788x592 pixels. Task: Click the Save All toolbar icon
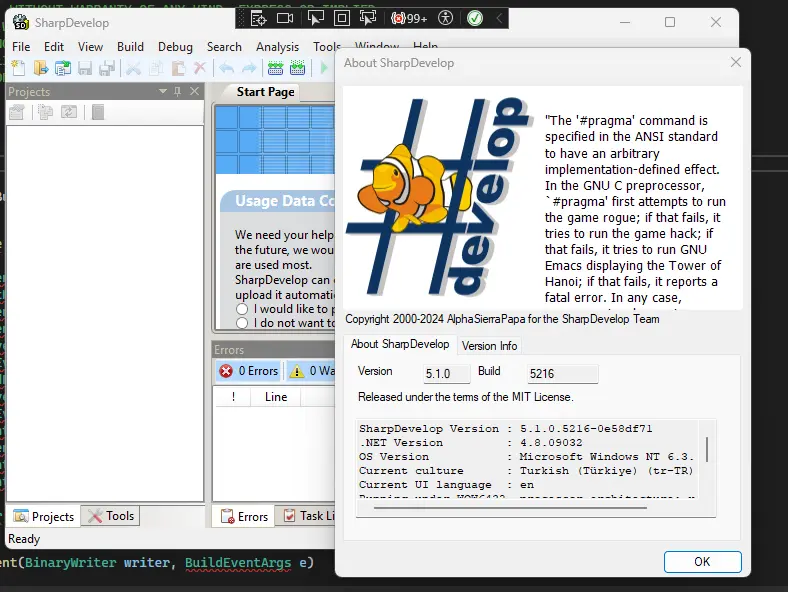[107, 68]
